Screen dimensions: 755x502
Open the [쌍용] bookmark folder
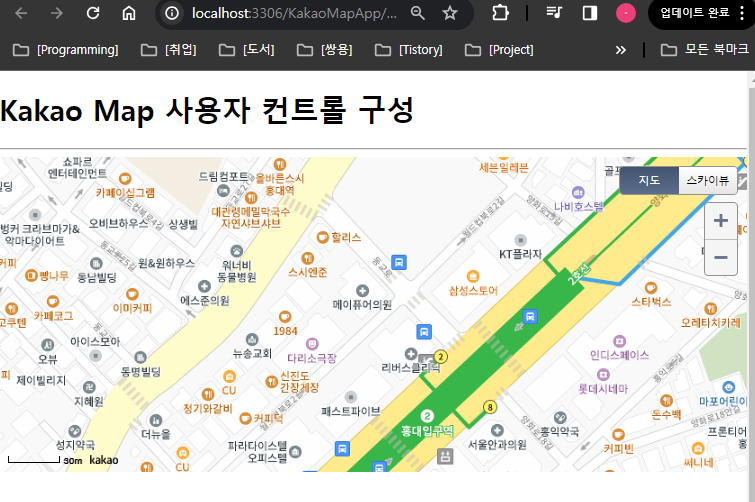[x=325, y=50]
